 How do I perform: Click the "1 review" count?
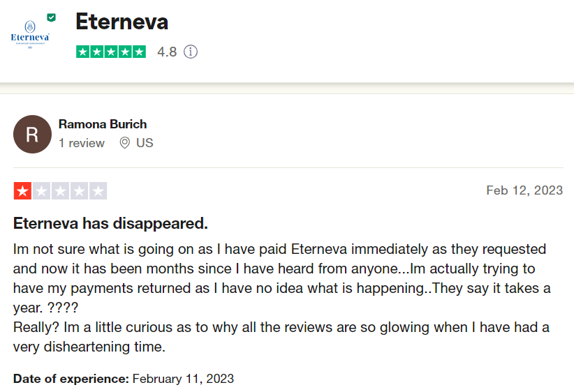point(82,143)
